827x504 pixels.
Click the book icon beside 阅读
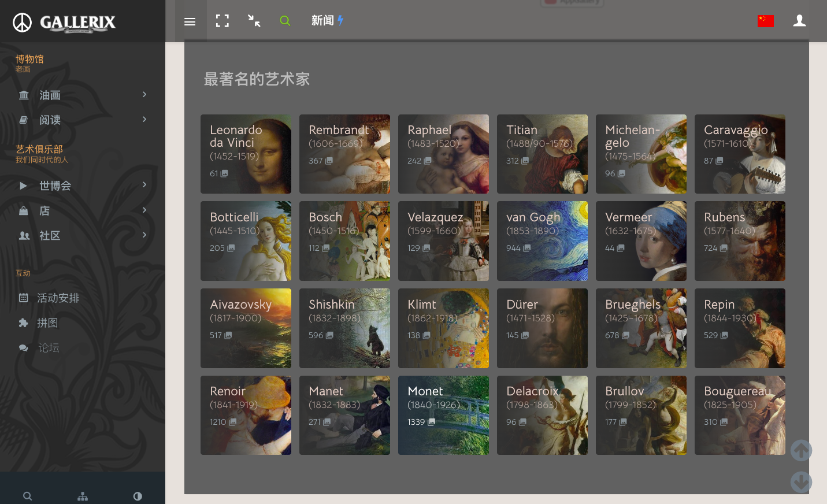tap(24, 120)
